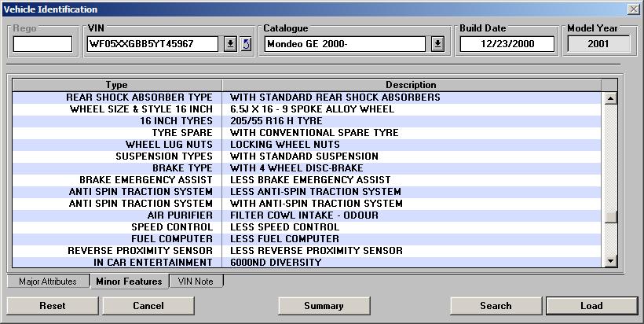
Task: Select the Minor Features tab
Action: click(x=129, y=282)
